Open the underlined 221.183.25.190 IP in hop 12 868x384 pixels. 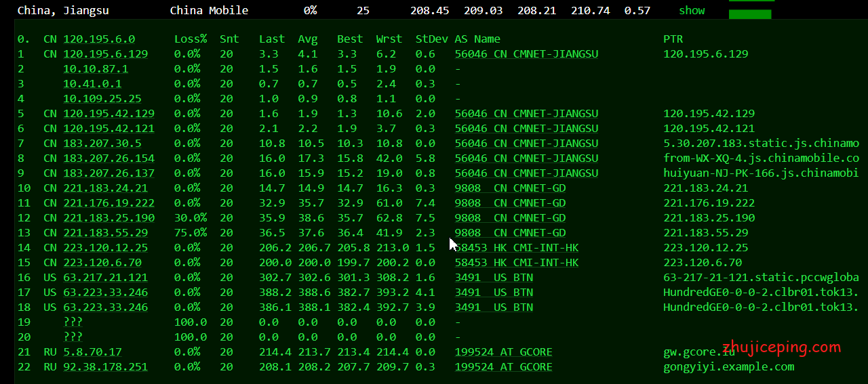[x=109, y=218]
